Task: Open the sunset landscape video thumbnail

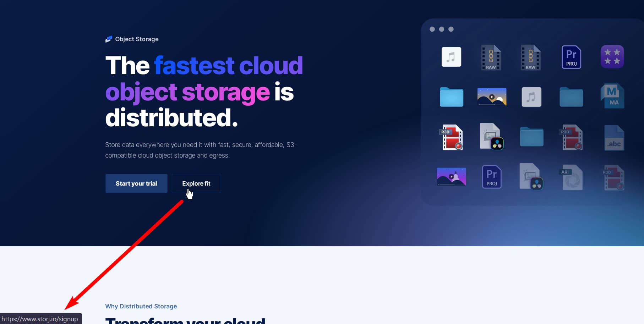Action: point(492,97)
